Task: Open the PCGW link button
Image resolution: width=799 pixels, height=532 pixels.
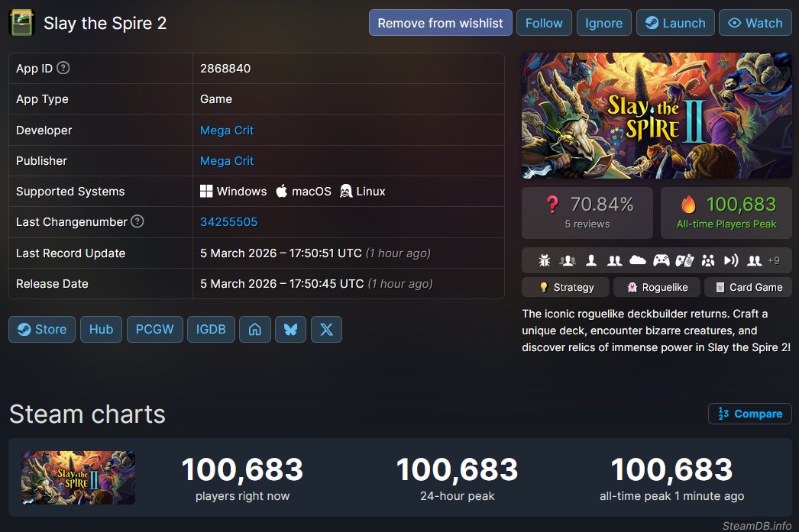Action: [x=154, y=330]
